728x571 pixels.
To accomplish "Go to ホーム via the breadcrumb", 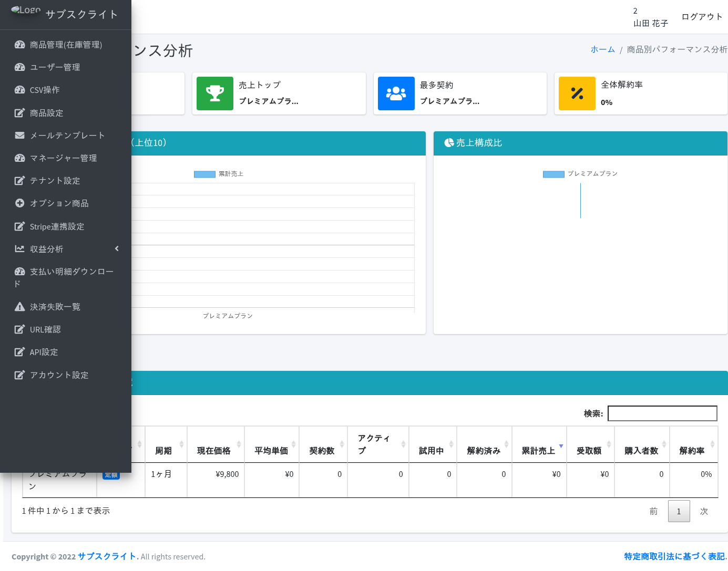I will 602,49.
